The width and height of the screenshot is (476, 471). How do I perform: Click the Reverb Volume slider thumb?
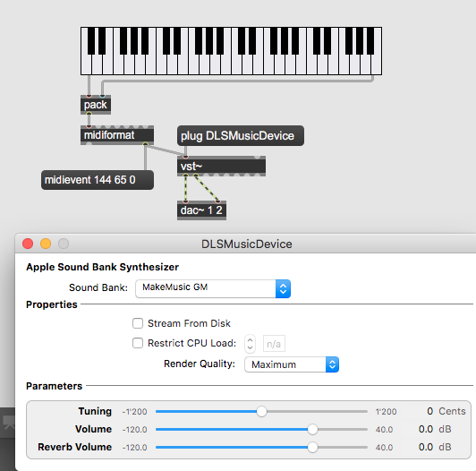[312, 448]
